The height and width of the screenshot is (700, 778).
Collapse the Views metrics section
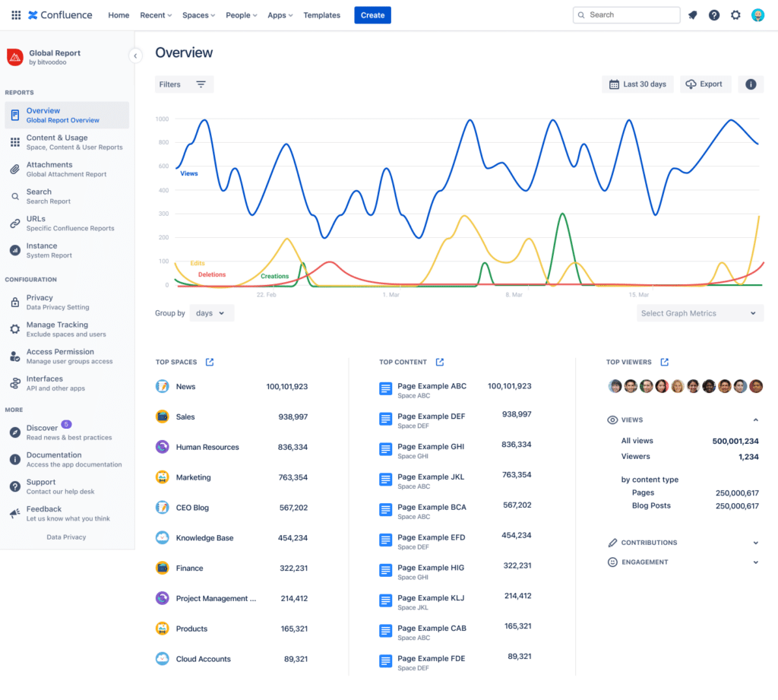point(755,420)
